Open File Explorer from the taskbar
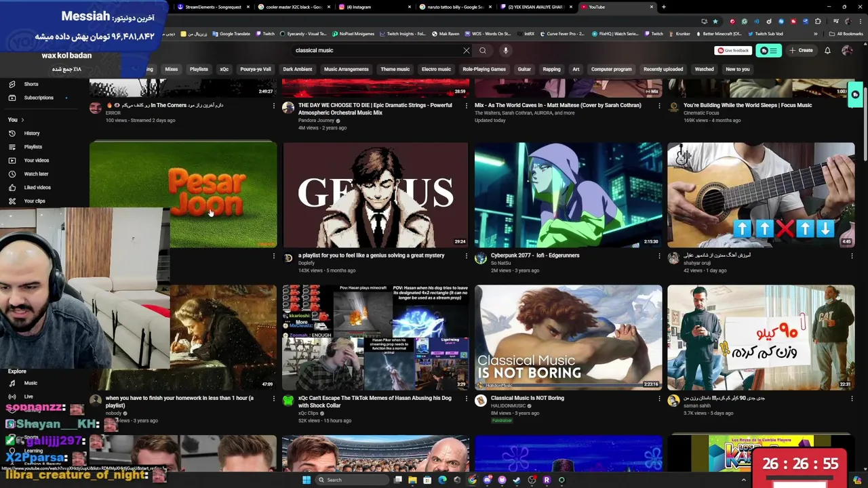The height and width of the screenshot is (488, 868). click(x=412, y=480)
